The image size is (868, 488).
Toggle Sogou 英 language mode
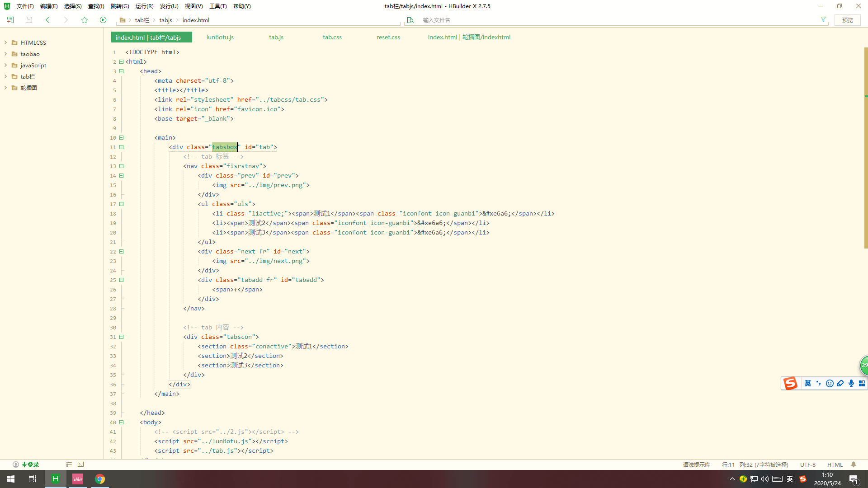point(808,383)
